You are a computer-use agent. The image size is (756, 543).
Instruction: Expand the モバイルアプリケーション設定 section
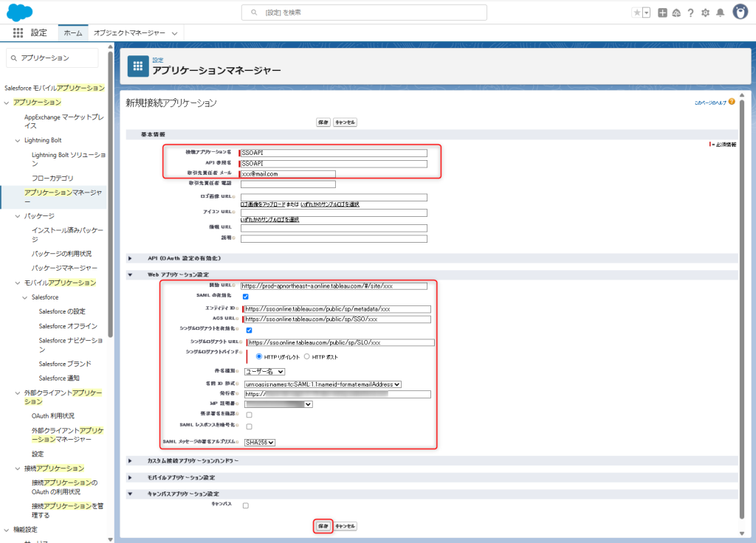tap(130, 477)
